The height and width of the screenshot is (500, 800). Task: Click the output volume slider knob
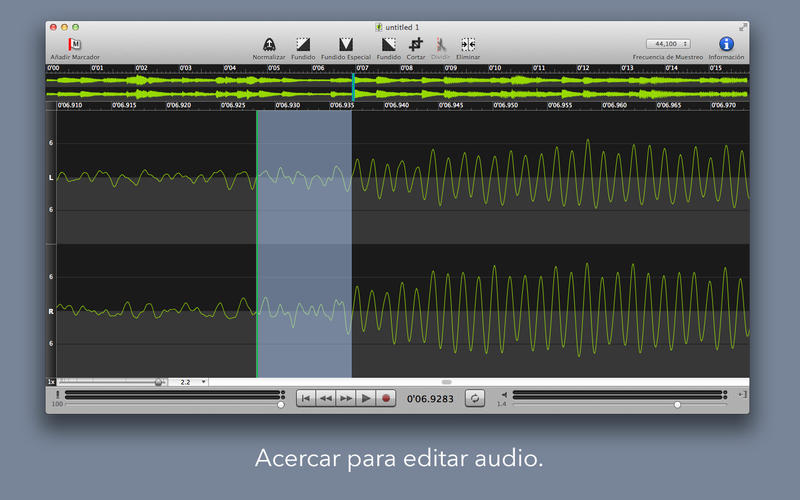click(x=677, y=405)
